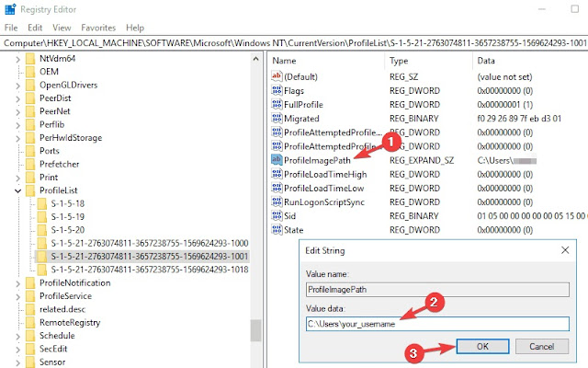Select the RemoteRegistry folder icon
The image size is (588, 368).
click(x=30, y=323)
